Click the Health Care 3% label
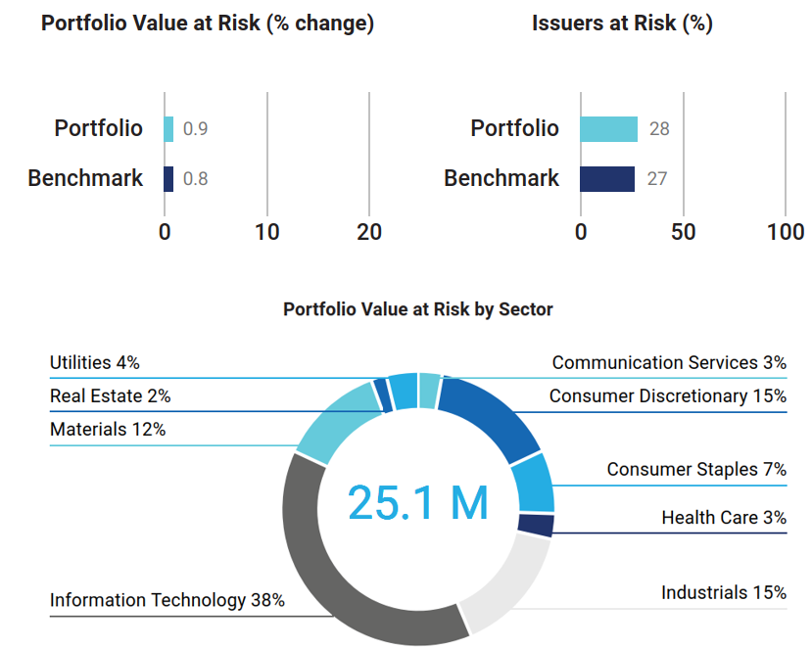 pos(724,518)
